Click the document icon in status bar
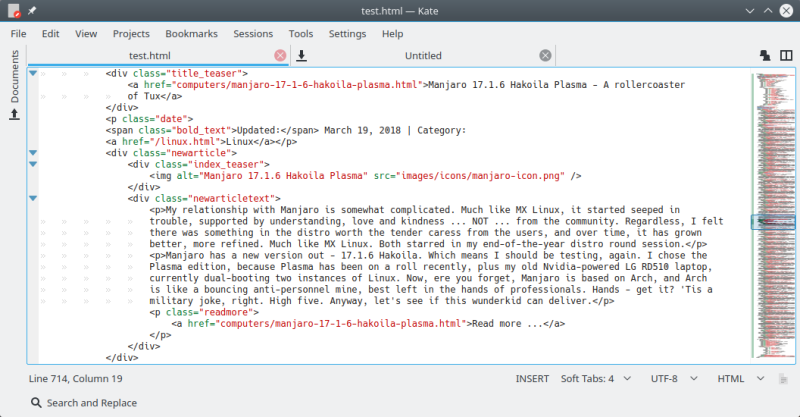 tap(782, 379)
